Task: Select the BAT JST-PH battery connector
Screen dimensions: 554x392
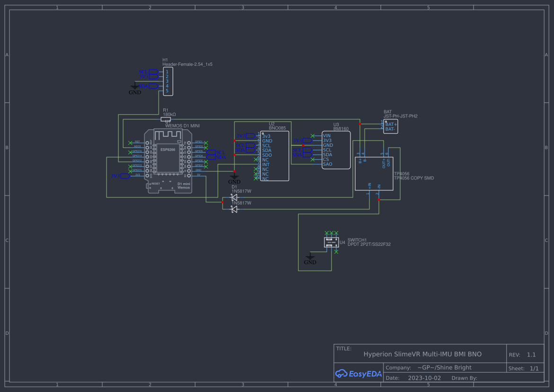Action: tap(390, 126)
